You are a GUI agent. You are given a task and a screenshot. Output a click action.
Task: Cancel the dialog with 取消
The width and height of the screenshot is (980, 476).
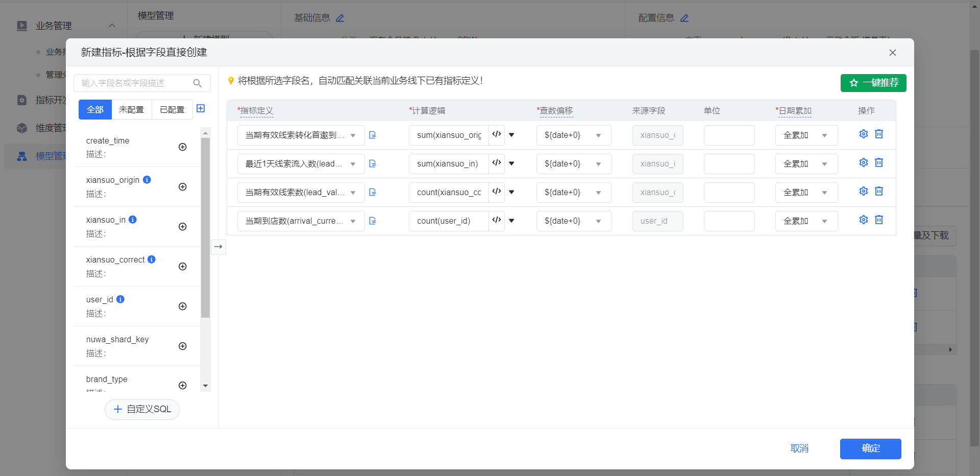tap(799, 448)
